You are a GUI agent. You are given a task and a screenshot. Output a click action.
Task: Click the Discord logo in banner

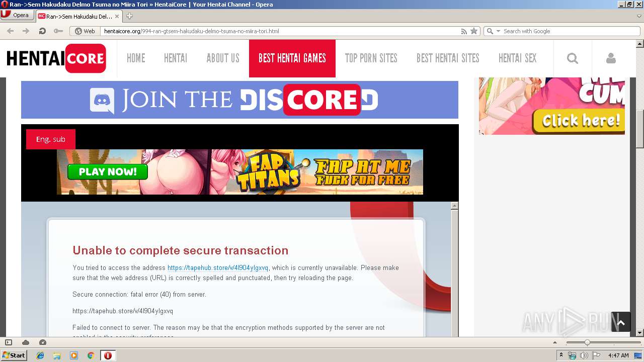coord(102,101)
